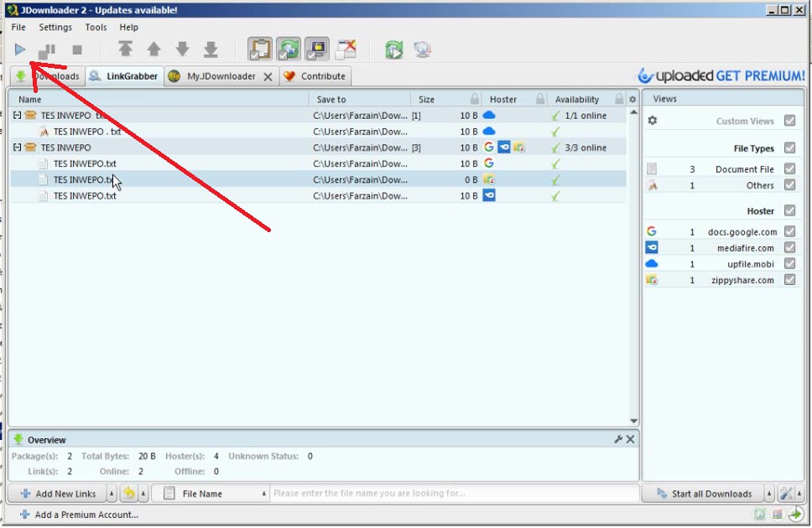This screenshot has height=528, width=812.
Task: Click the green arrow status bar icon
Action: (795, 514)
